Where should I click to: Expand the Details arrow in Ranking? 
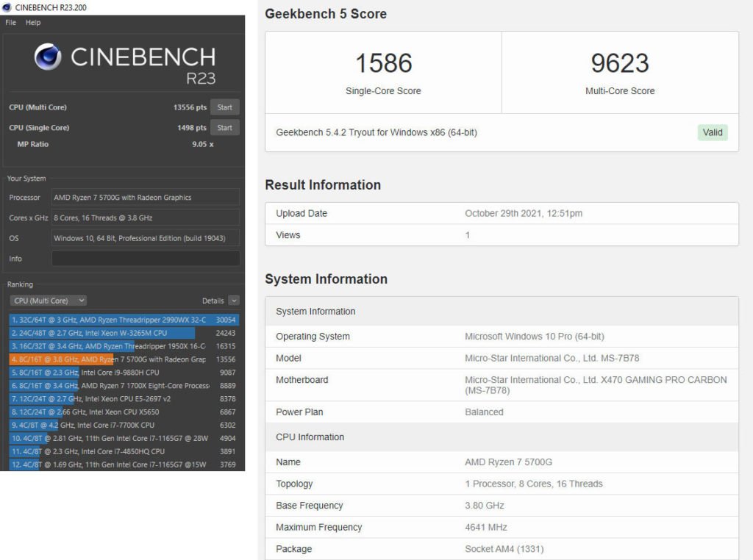234,301
